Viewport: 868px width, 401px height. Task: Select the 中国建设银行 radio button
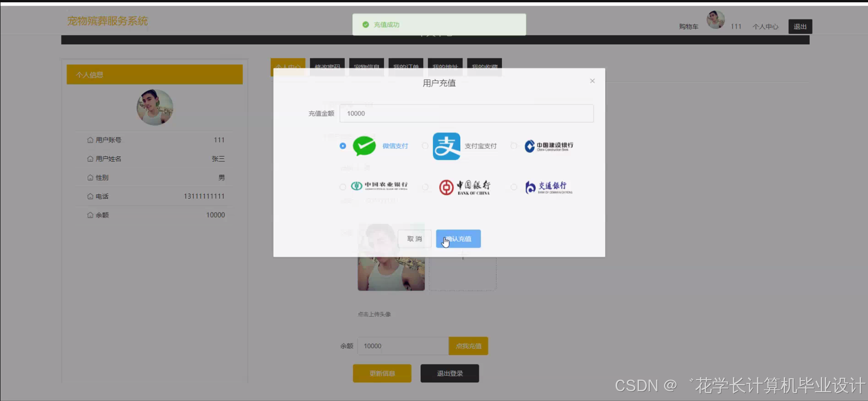point(514,146)
